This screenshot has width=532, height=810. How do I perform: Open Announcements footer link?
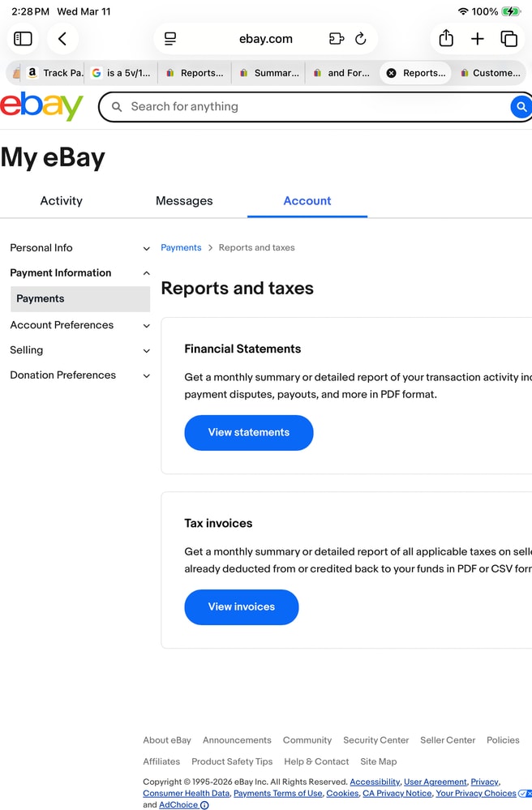(237, 740)
